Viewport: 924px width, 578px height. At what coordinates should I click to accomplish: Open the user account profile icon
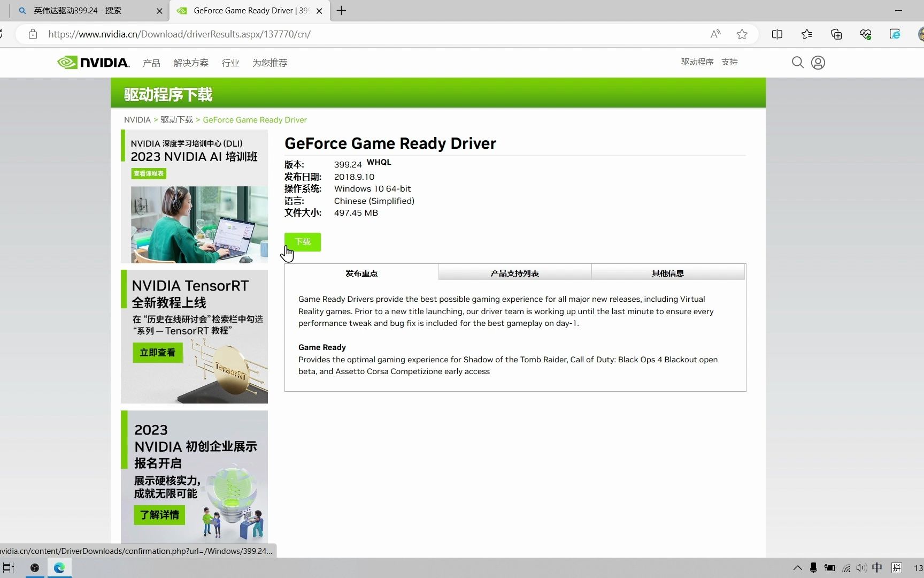[x=818, y=63]
